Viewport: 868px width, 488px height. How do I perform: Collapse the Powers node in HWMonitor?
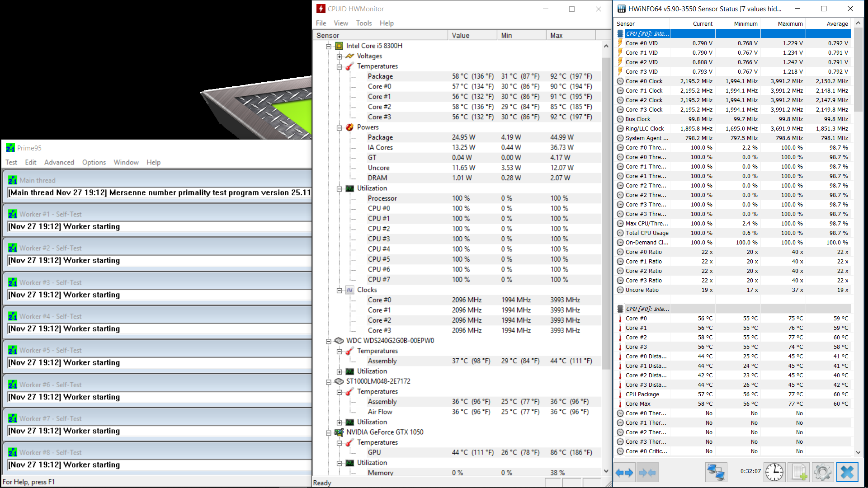pos(339,128)
